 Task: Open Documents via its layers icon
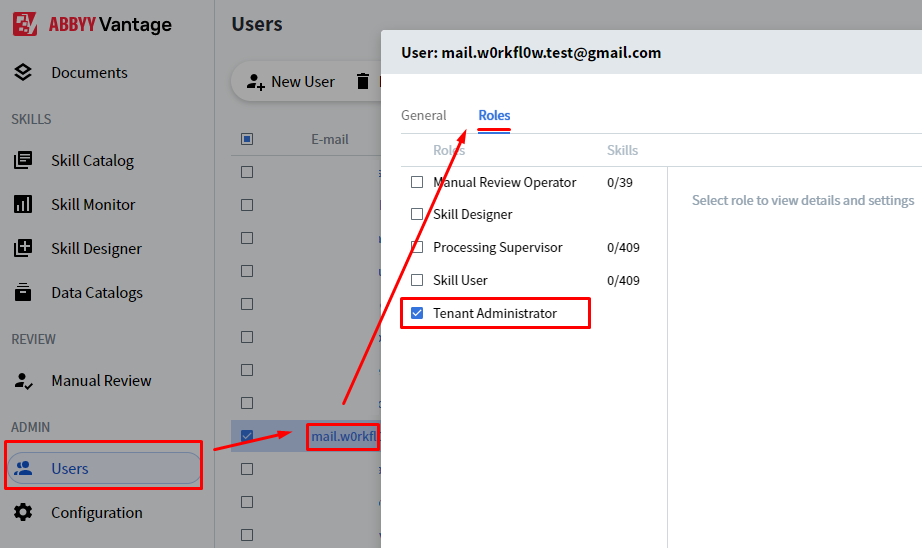pyautogui.click(x=23, y=72)
